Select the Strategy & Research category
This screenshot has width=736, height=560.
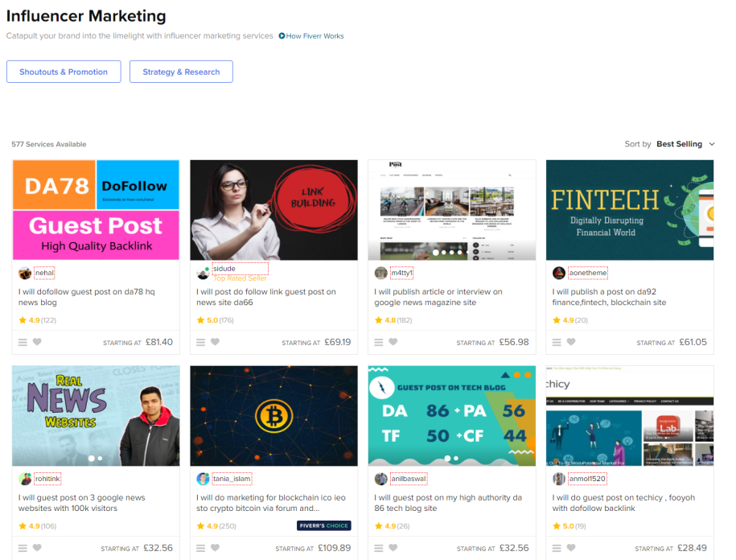[x=181, y=72]
